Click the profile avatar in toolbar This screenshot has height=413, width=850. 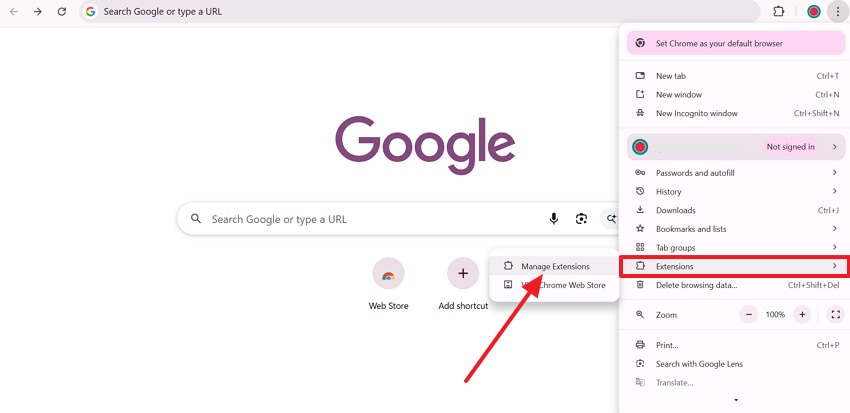pos(814,11)
